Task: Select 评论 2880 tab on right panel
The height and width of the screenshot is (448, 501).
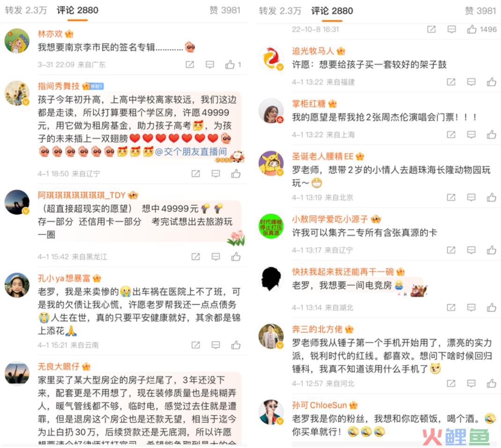Action: tap(332, 11)
